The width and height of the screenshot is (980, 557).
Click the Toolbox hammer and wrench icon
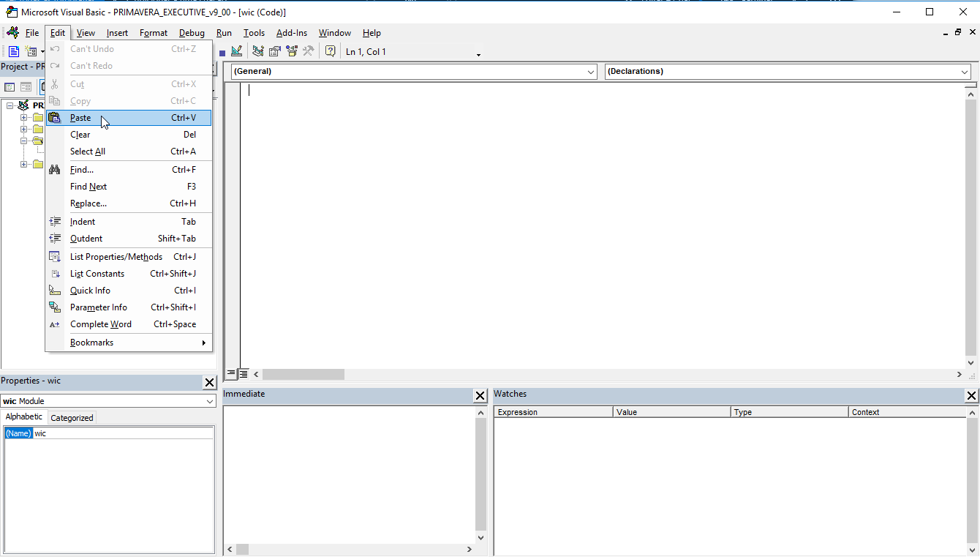coord(309,51)
